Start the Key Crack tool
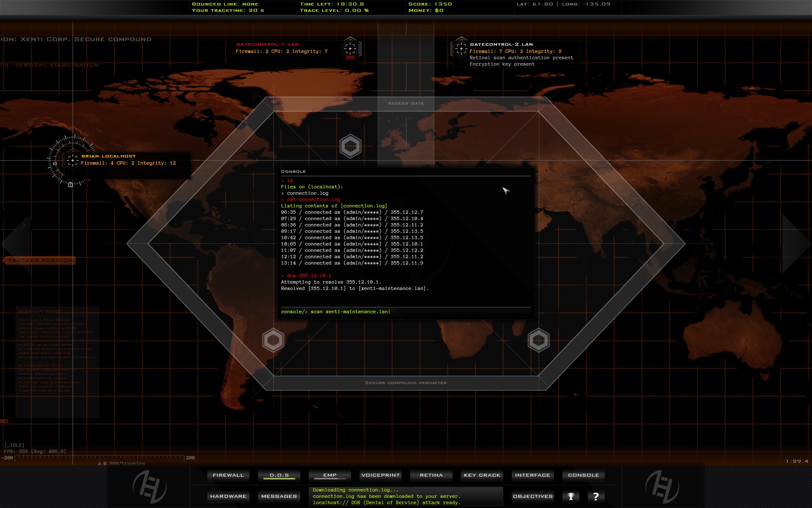Image resolution: width=812 pixels, height=508 pixels. pyautogui.click(x=482, y=475)
